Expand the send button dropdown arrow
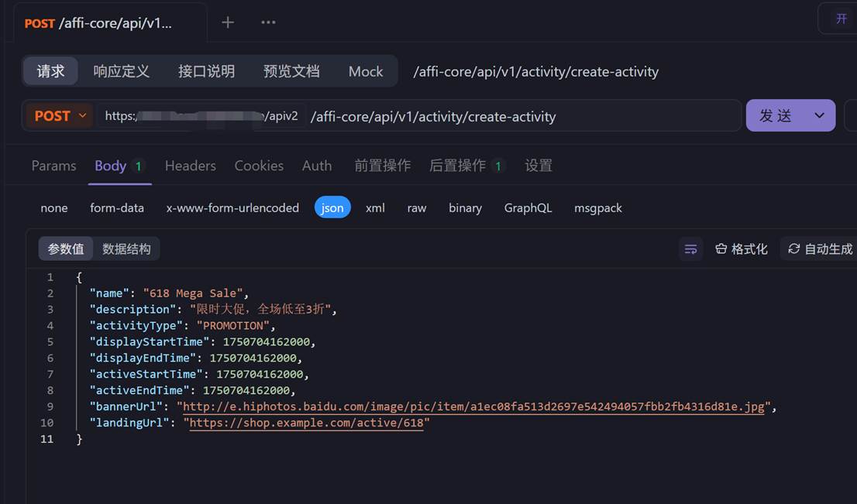Viewport: 857px width, 504px height. 819,116
